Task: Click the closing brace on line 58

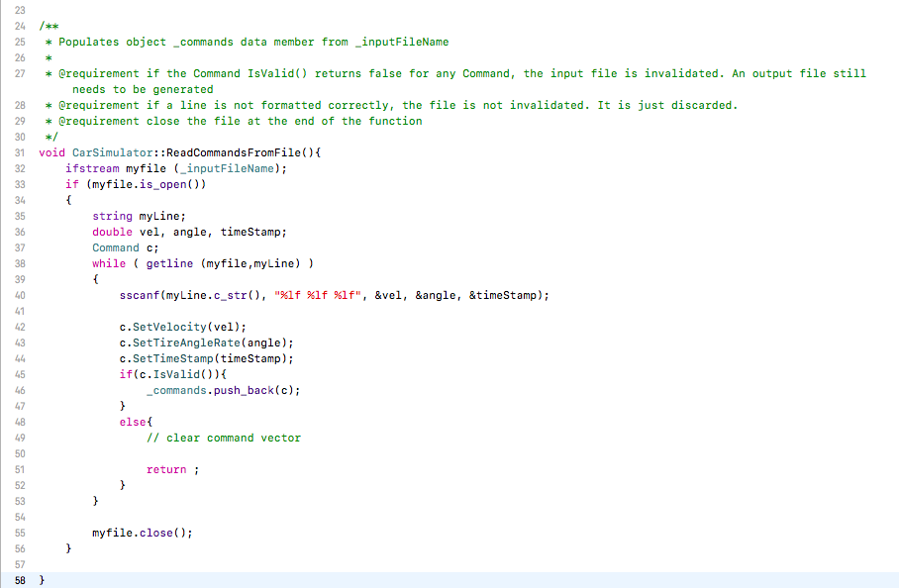Action: [x=43, y=580]
